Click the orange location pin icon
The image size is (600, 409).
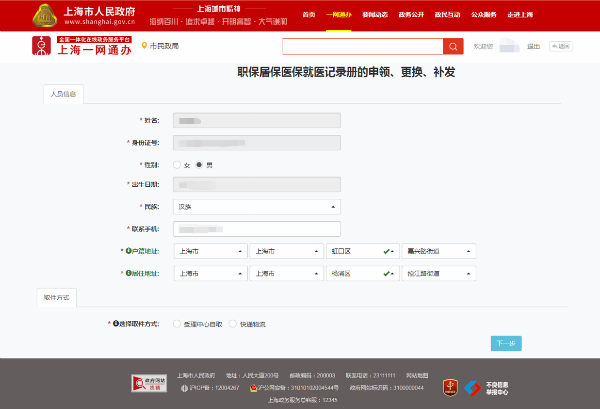tap(144, 46)
